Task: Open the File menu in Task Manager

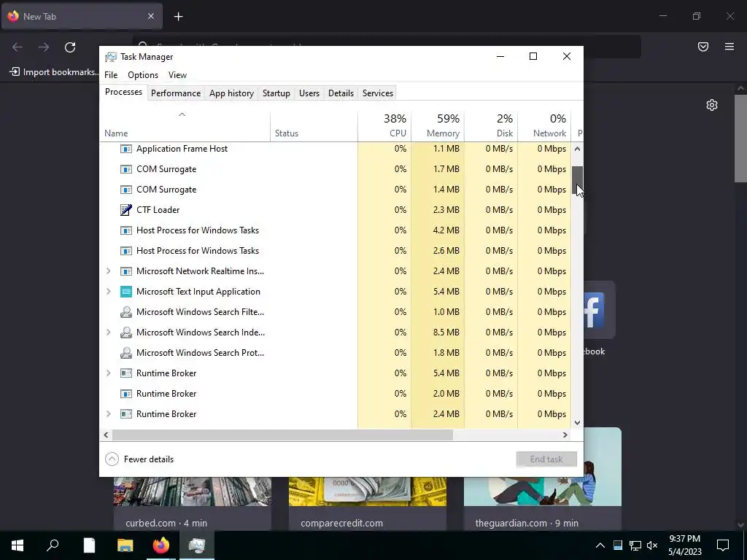Action: click(x=111, y=75)
